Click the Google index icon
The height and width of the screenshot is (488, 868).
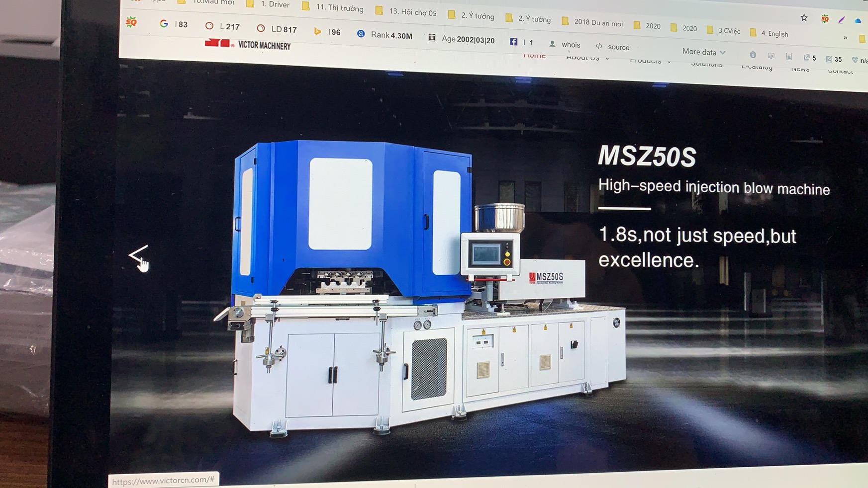(164, 24)
